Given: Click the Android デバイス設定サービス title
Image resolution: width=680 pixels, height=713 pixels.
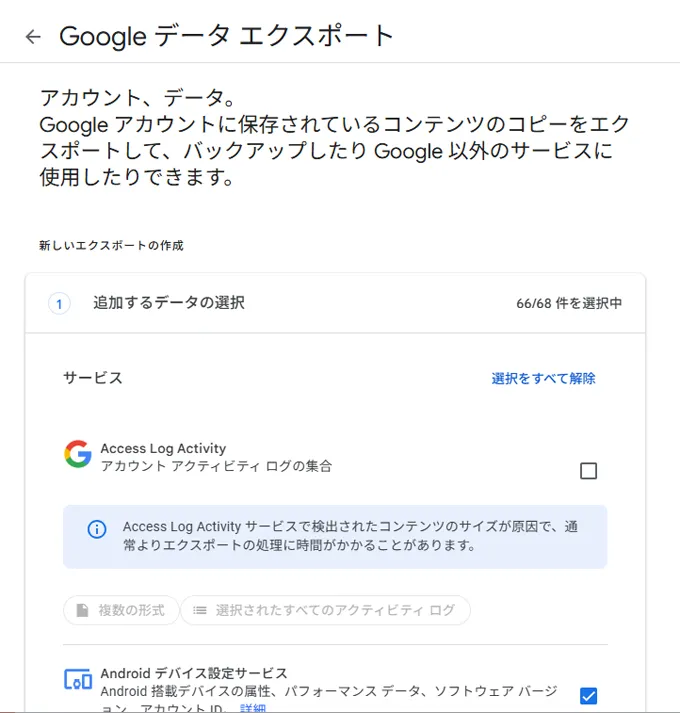Looking at the screenshot, I should click(194, 673).
